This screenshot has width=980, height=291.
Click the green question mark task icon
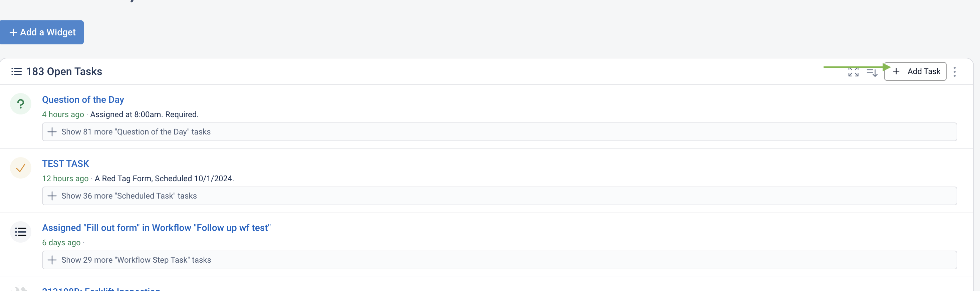(x=21, y=104)
